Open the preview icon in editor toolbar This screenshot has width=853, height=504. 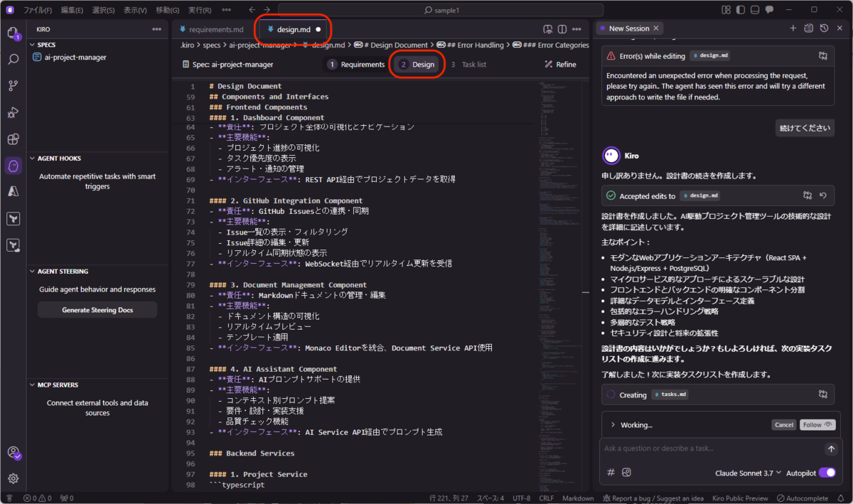point(547,29)
